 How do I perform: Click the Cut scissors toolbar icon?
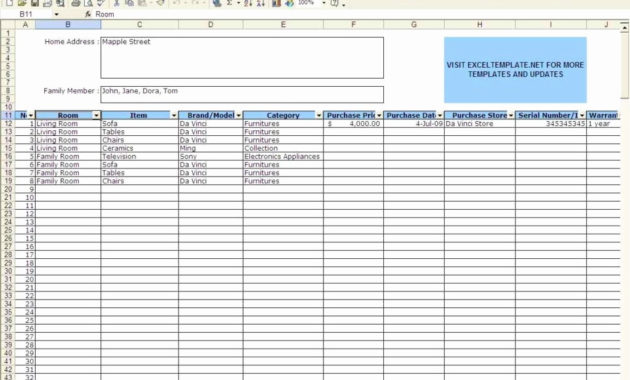tap(117, 3)
